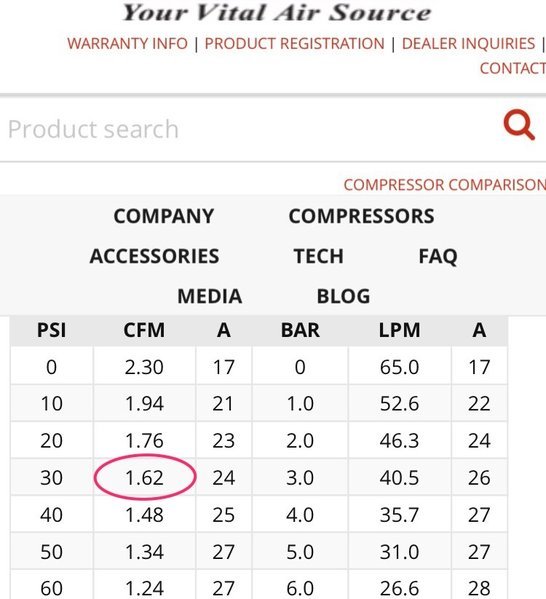Click the 65.0 LPM table cell

tap(400, 367)
